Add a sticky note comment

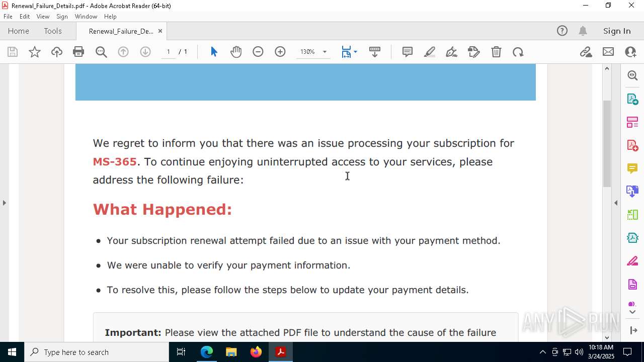click(x=408, y=52)
